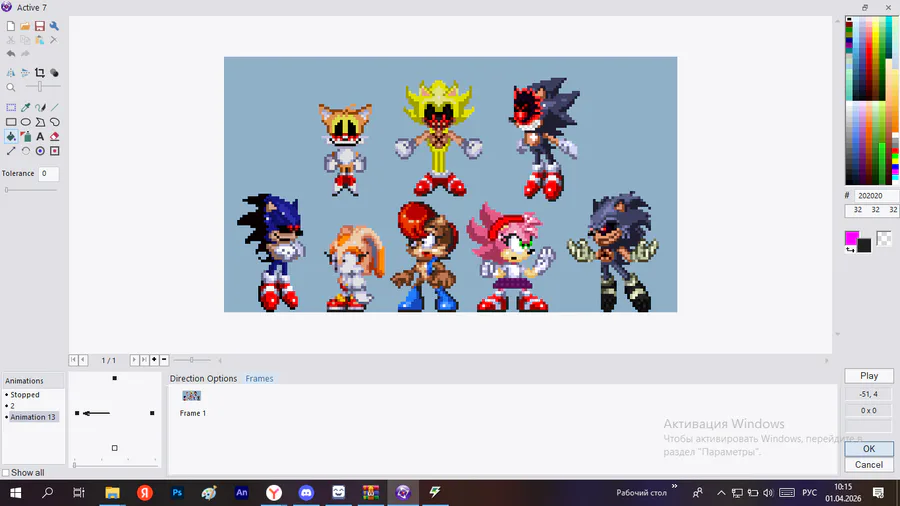
Task: Toggle the right direction square
Action: coord(152,413)
